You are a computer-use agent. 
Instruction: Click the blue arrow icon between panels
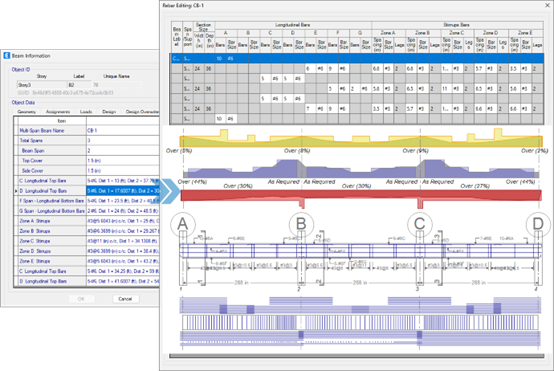[x=169, y=191]
